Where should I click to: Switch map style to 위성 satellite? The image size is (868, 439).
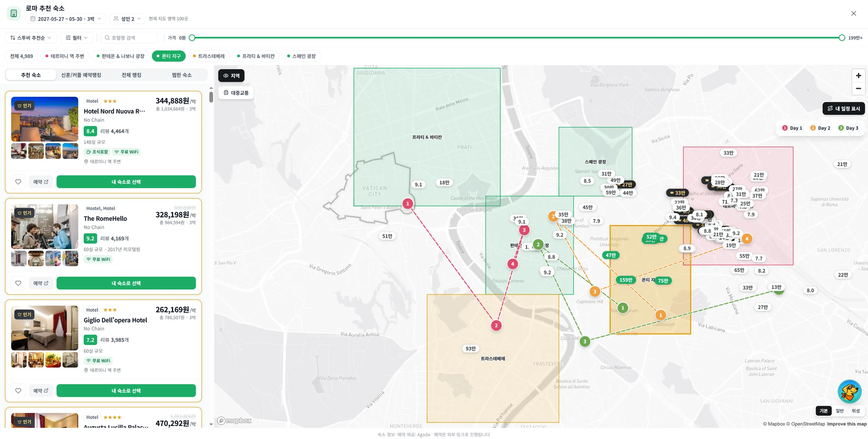(x=855, y=411)
